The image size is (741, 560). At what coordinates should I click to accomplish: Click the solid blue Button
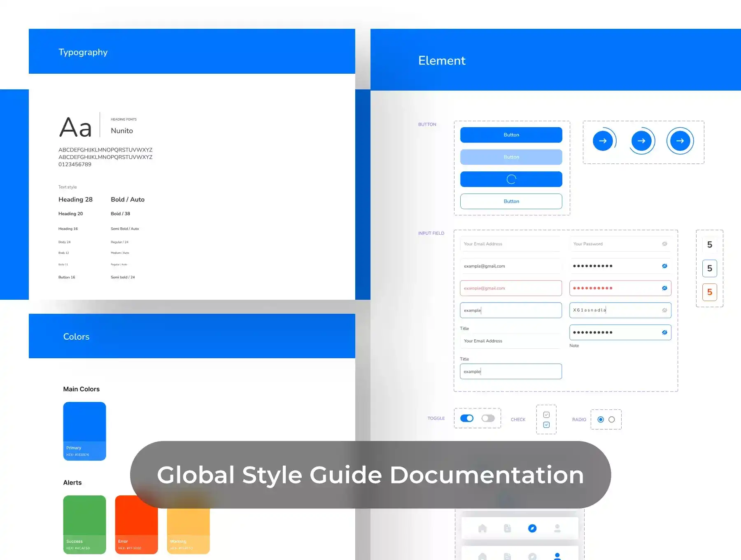(x=511, y=135)
